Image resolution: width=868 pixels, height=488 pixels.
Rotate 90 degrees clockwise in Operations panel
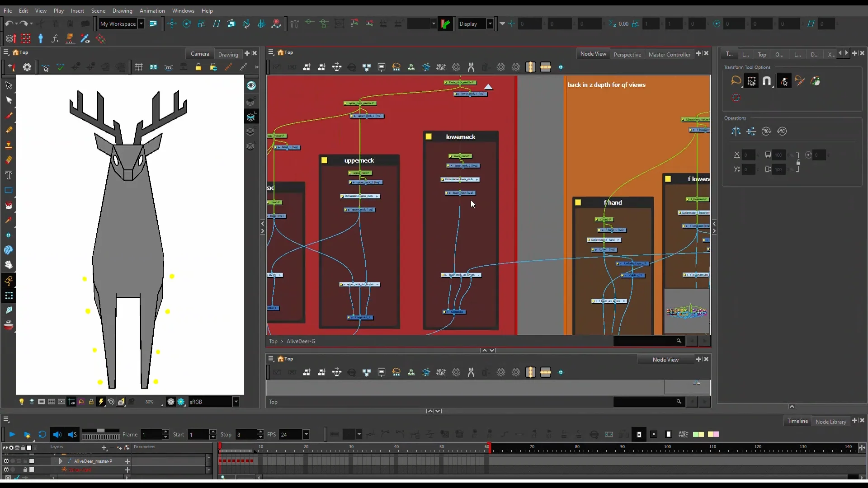(x=767, y=131)
